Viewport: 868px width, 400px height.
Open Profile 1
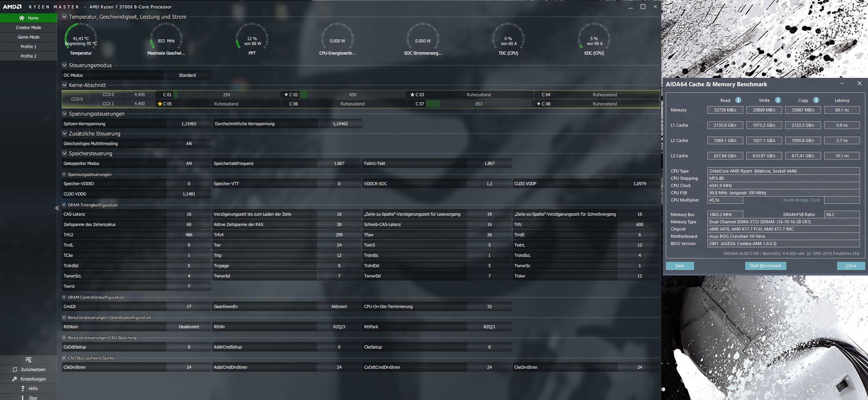pos(29,47)
